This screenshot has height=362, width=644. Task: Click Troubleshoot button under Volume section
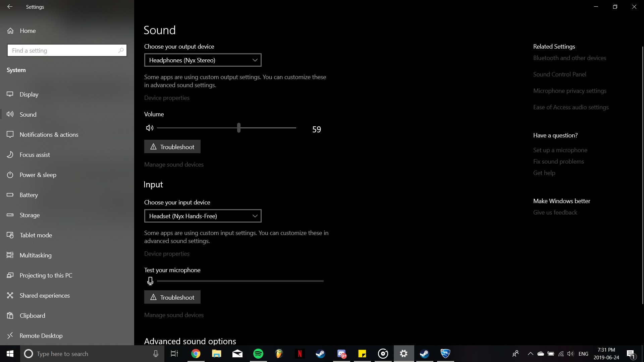coord(172,146)
